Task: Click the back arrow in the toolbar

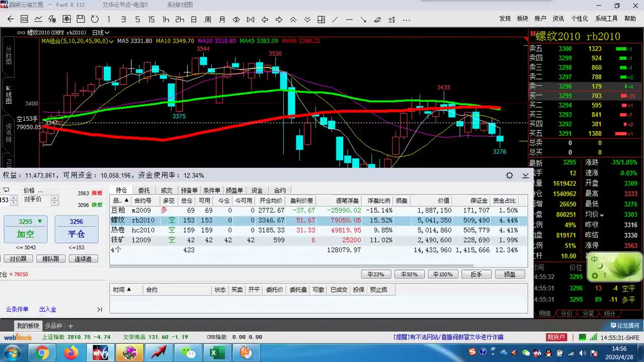Action: pyautogui.click(x=11, y=19)
